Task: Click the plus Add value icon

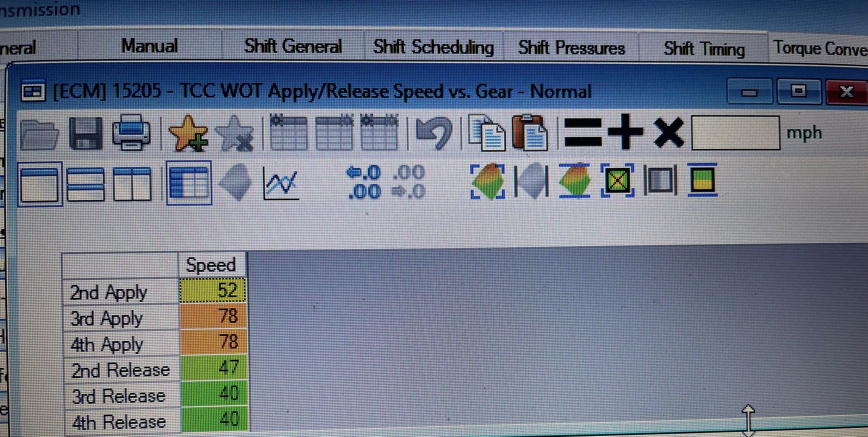Action: pyautogui.click(x=625, y=132)
